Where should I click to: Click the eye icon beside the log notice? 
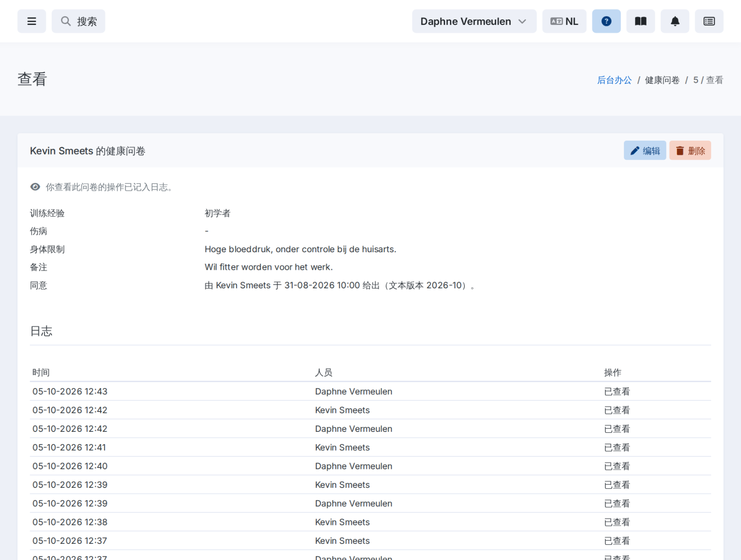pos(35,187)
